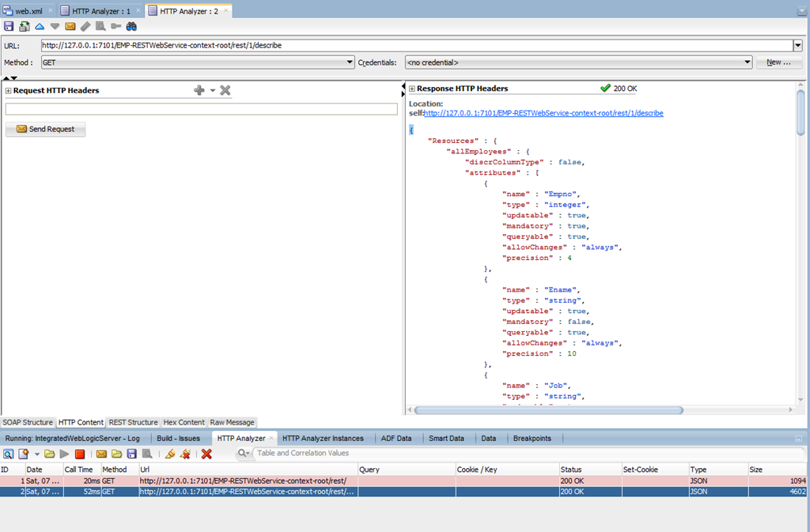This screenshot has height=532, width=810.
Task: Open the self describe URL link
Action: pos(543,113)
